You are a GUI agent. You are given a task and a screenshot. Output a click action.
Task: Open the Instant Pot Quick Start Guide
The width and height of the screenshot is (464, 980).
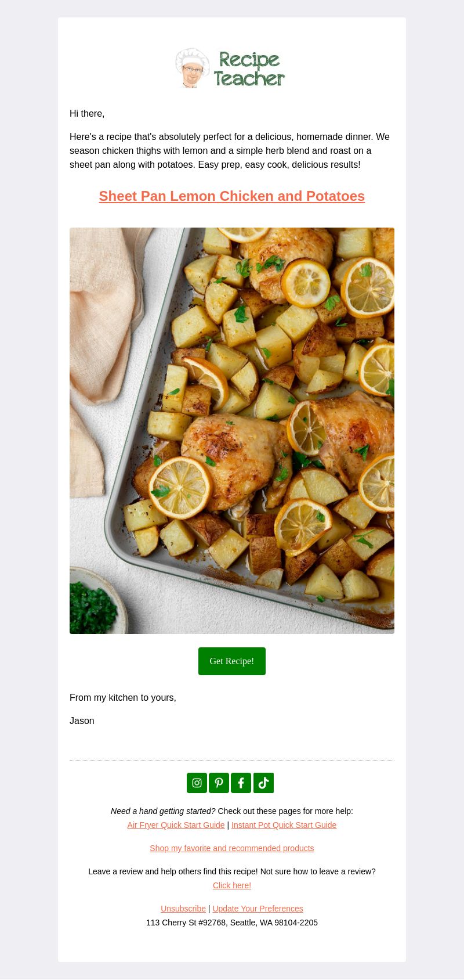(284, 825)
